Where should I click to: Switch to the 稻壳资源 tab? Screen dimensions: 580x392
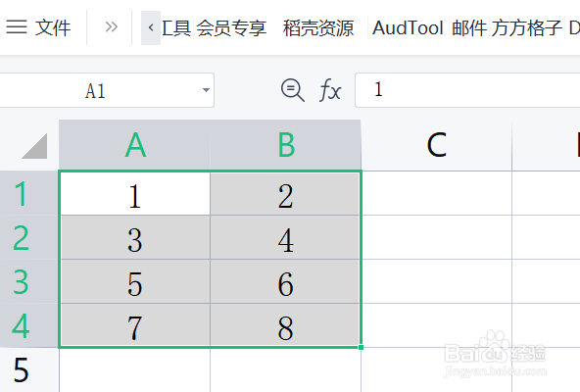coord(318,28)
